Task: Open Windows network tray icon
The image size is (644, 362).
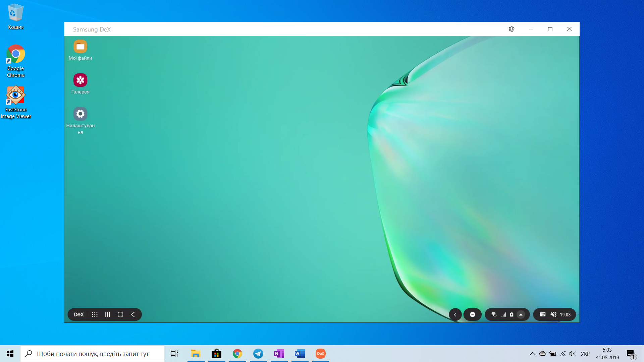Action: (x=563, y=354)
